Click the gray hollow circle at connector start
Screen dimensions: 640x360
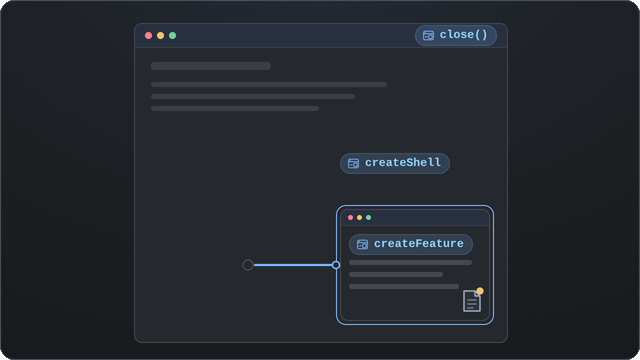click(x=248, y=265)
